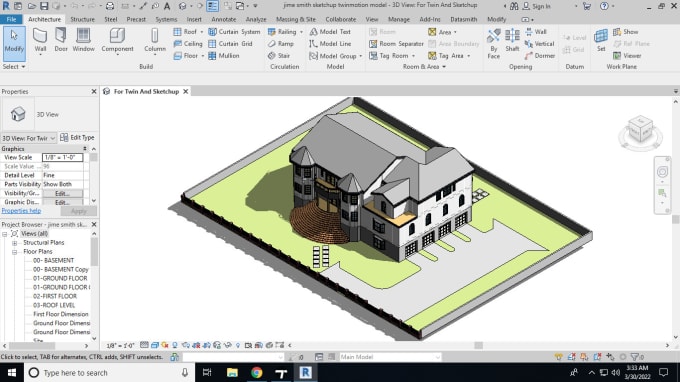Close the Properties panel
The width and height of the screenshot is (680, 382).
[x=94, y=91]
